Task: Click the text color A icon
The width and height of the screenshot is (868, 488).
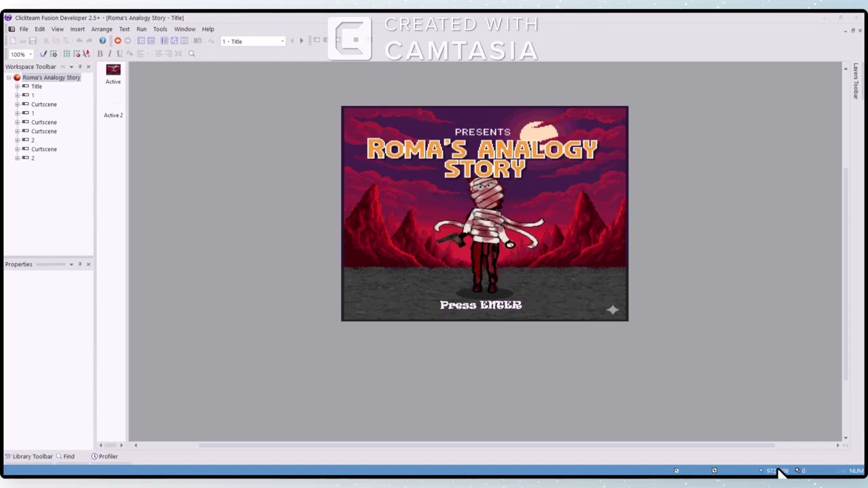Action: (x=130, y=54)
